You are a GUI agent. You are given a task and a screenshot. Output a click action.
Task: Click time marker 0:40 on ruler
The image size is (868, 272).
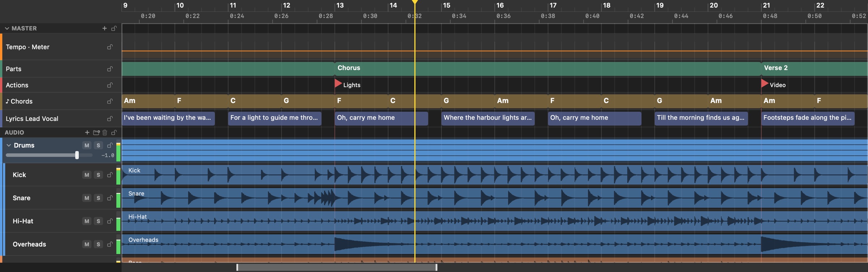(x=592, y=16)
